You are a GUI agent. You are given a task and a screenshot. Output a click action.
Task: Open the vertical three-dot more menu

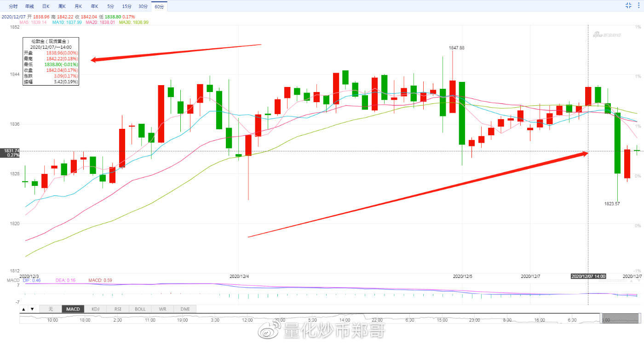point(639,6)
